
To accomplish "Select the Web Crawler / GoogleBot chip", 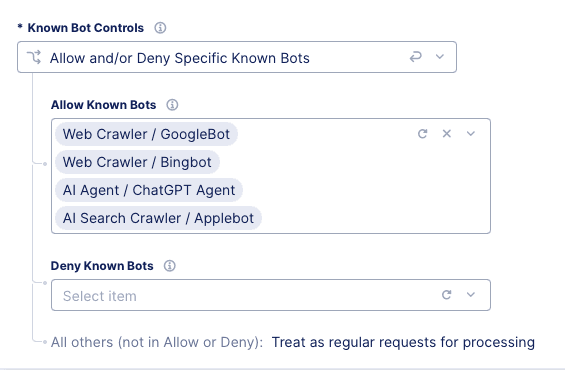I will pos(146,134).
